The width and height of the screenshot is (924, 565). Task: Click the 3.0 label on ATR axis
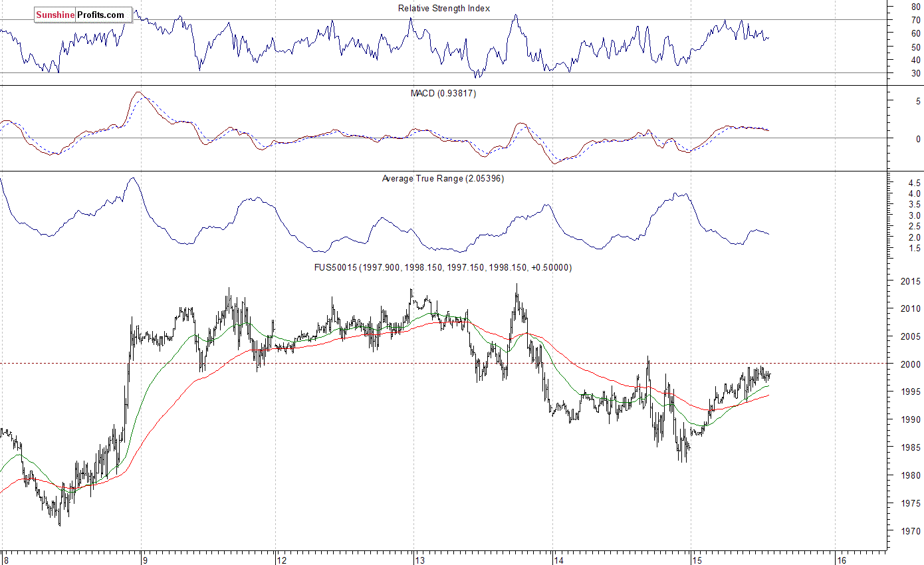tap(915, 216)
